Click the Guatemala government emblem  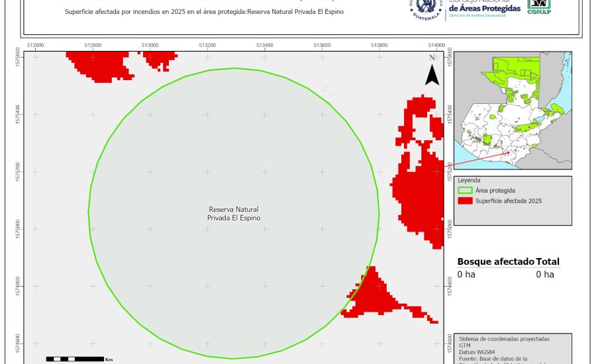point(430,8)
